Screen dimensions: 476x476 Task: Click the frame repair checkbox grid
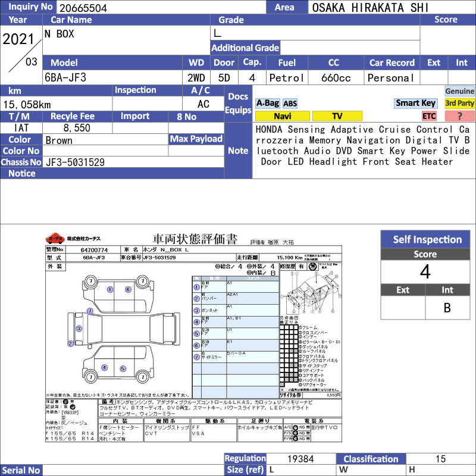(x=289, y=356)
